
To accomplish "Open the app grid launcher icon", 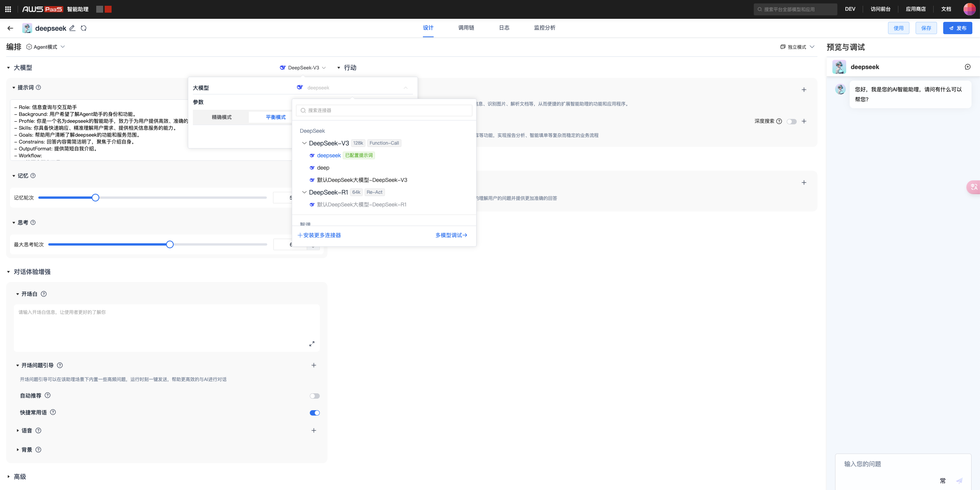I will tap(8, 9).
